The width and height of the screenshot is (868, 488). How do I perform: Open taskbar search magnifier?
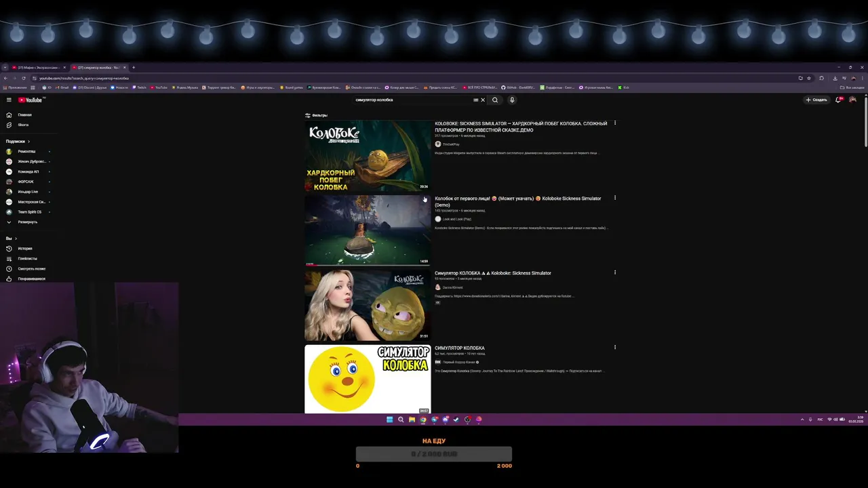[x=401, y=420]
